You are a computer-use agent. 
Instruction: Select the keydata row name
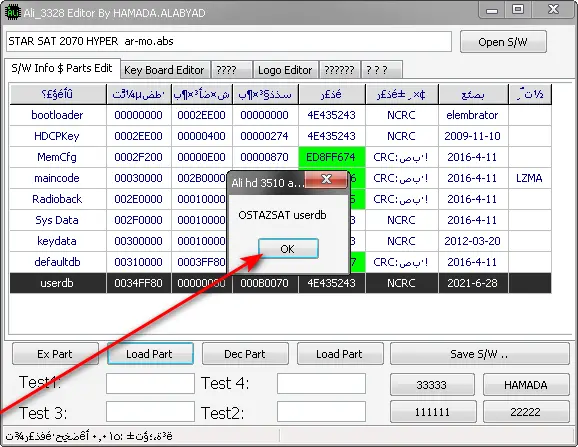pos(57,241)
